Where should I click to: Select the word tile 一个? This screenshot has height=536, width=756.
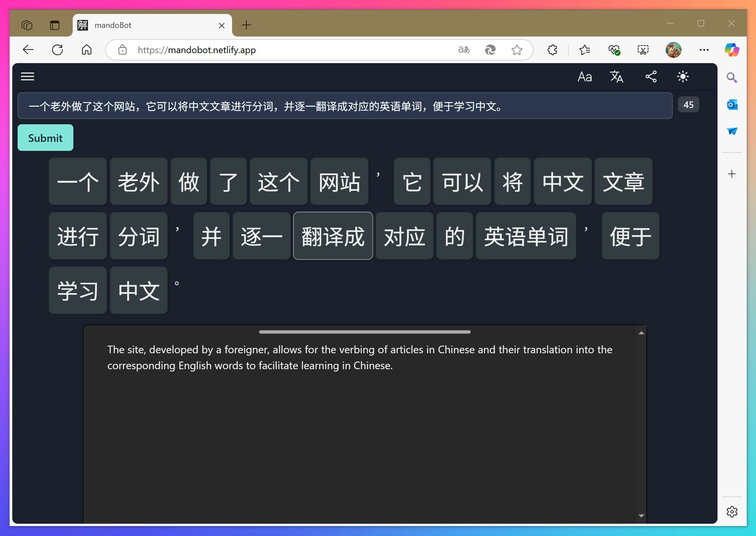(x=78, y=182)
